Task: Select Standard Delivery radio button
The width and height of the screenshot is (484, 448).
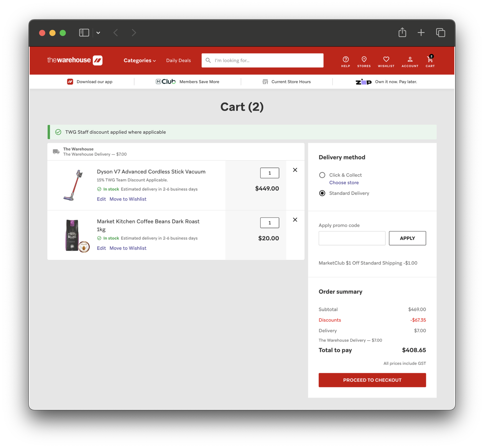Action: tap(322, 193)
